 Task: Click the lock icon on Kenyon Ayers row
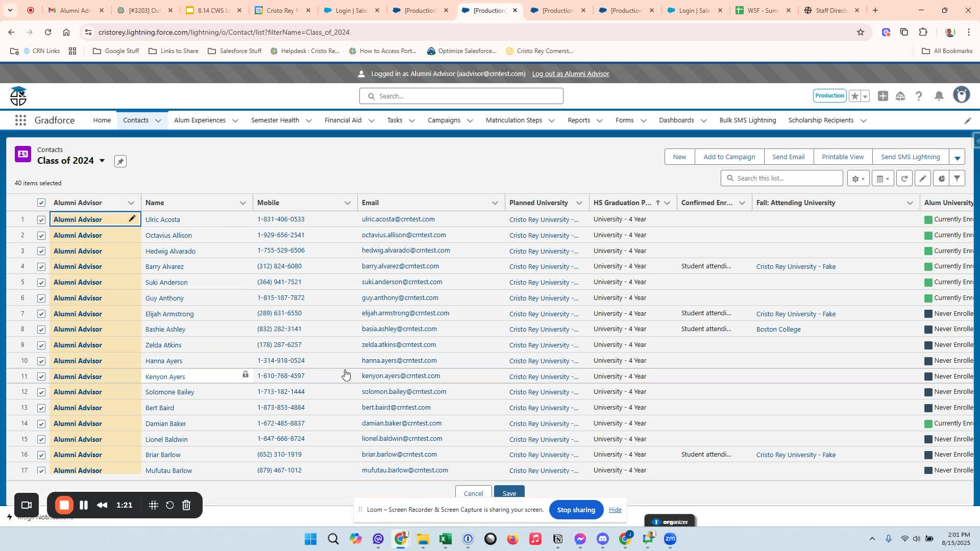246,375
